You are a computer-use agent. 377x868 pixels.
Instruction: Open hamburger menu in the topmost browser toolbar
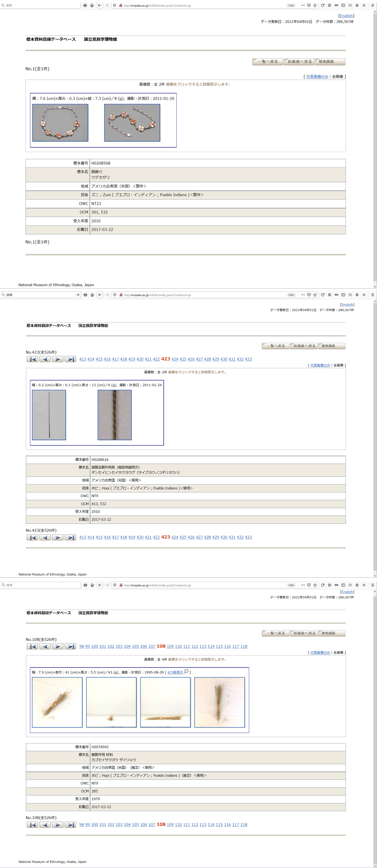[x=372, y=5]
